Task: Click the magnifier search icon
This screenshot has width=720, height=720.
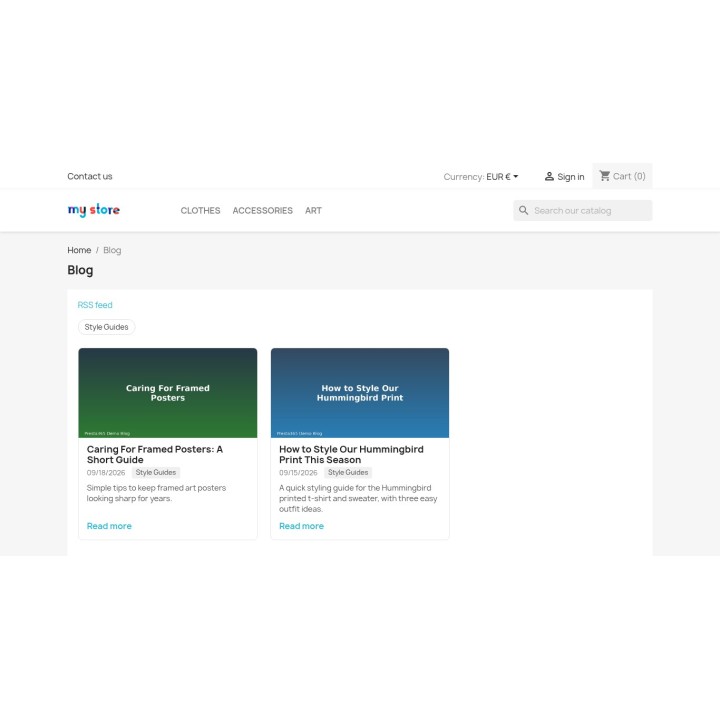Action: tap(523, 210)
